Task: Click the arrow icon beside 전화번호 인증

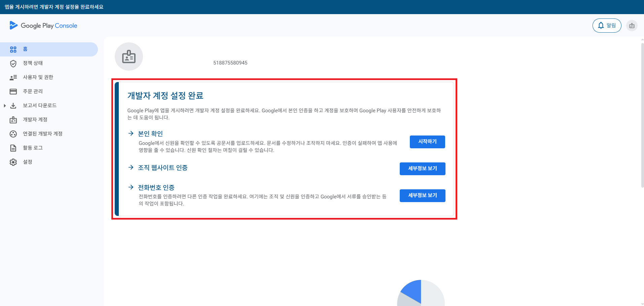Action: click(x=131, y=187)
